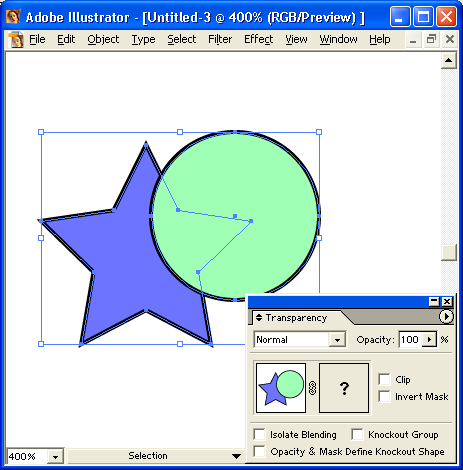463x470 pixels.
Task: Expand the Opacity slider arrow
Action: (x=429, y=340)
